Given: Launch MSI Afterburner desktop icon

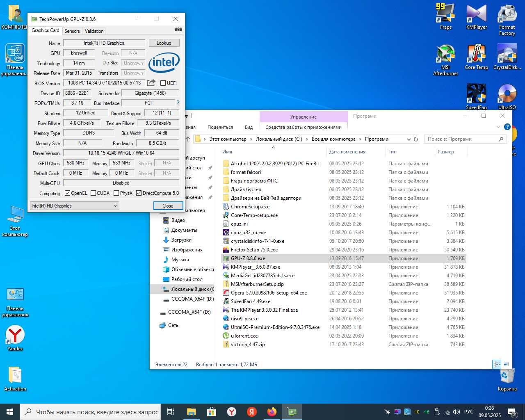Looking at the screenshot, I should click(x=445, y=60).
